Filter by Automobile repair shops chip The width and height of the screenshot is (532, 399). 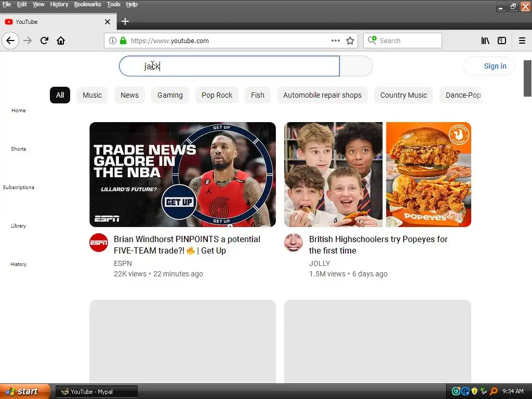(x=322, y=95)
